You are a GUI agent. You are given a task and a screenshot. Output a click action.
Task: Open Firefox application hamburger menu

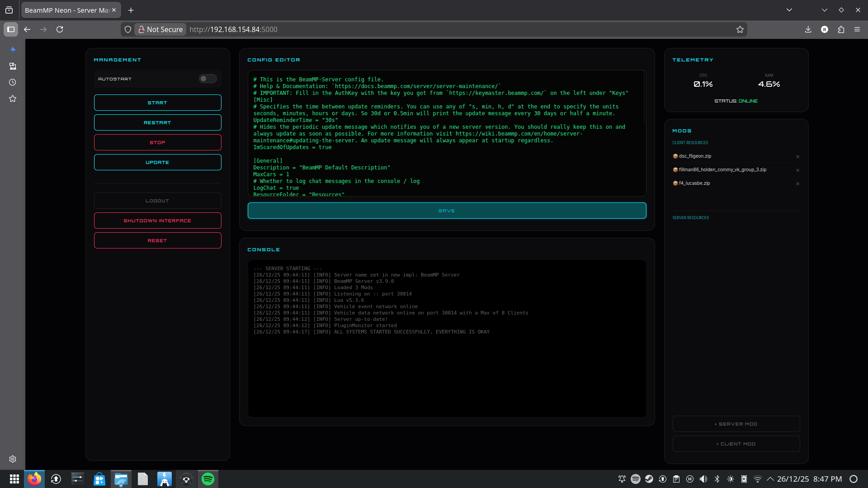(857, 29)
